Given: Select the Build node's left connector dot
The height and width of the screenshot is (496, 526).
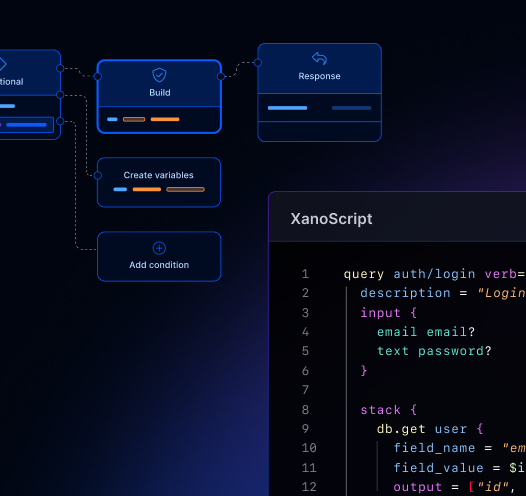Looking at the screenshot, I should 98,76.
